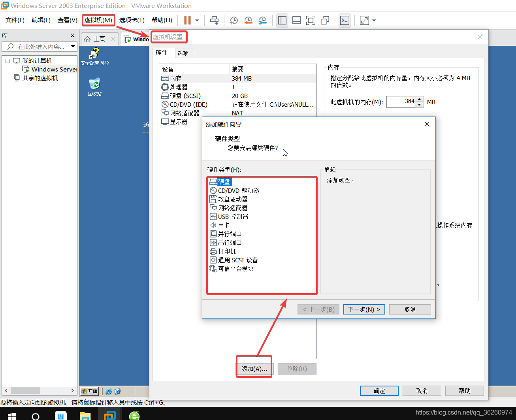Select 软盘驱动器 hardware type

tap(229, 199)
